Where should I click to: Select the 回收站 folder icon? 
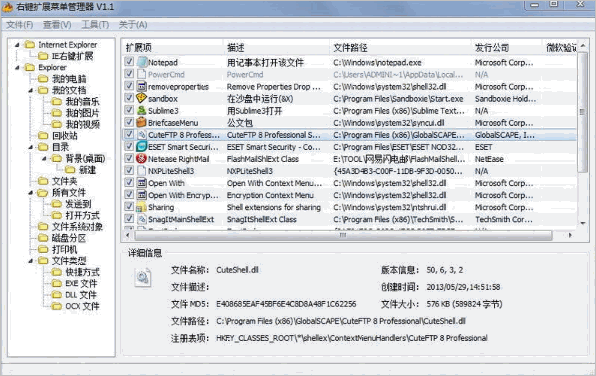click(x=43, y=136)
